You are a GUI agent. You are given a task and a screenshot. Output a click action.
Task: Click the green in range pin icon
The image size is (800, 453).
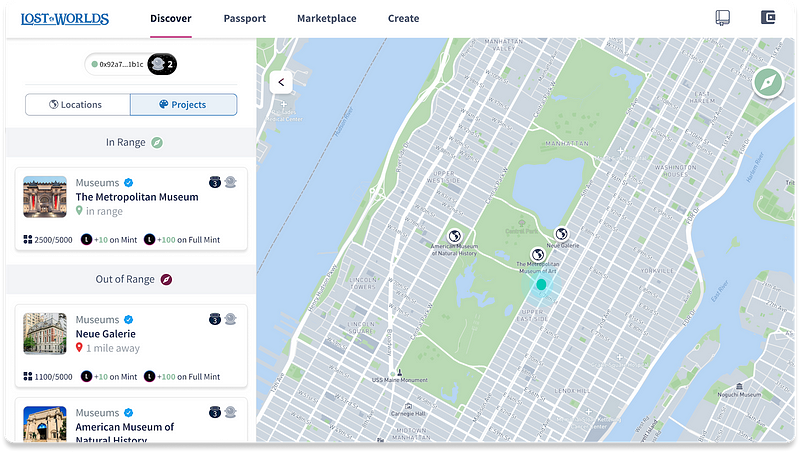(x=79, y=210)
